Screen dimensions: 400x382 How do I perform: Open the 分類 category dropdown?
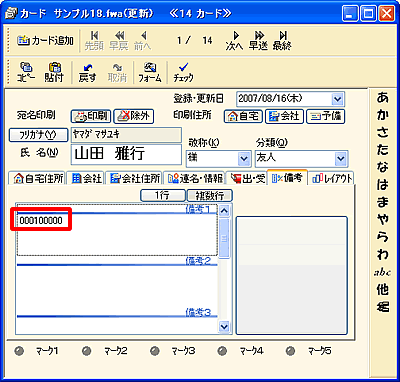pos(341,159)
